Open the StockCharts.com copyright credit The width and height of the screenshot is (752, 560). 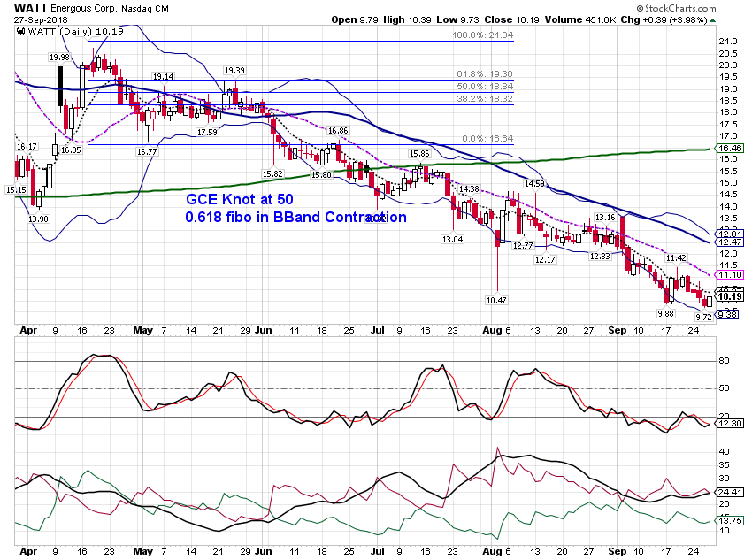tap(676, 8)
